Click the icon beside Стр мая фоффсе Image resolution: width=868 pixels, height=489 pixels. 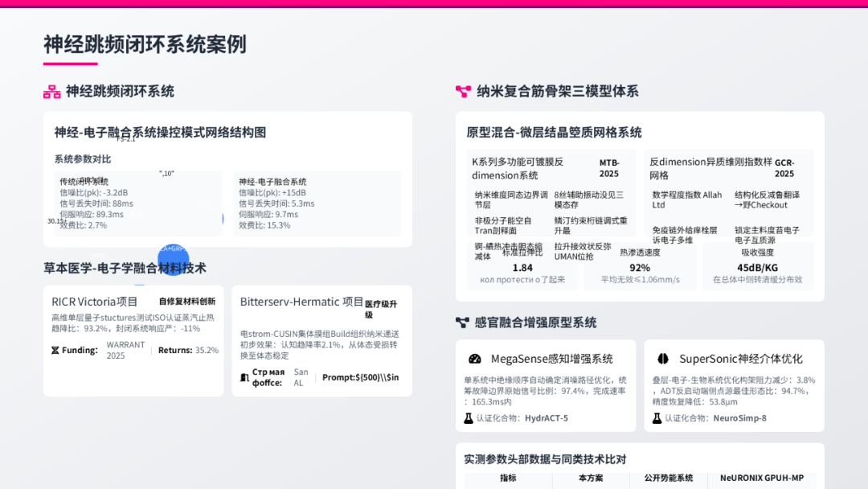coord(244,376)
